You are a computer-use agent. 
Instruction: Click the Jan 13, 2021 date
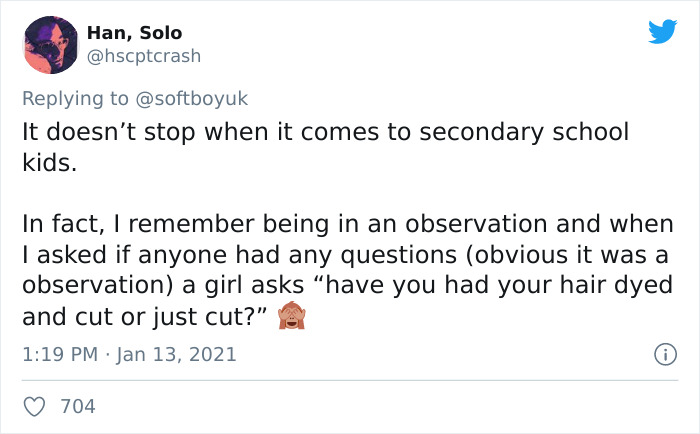click(176, 355)
